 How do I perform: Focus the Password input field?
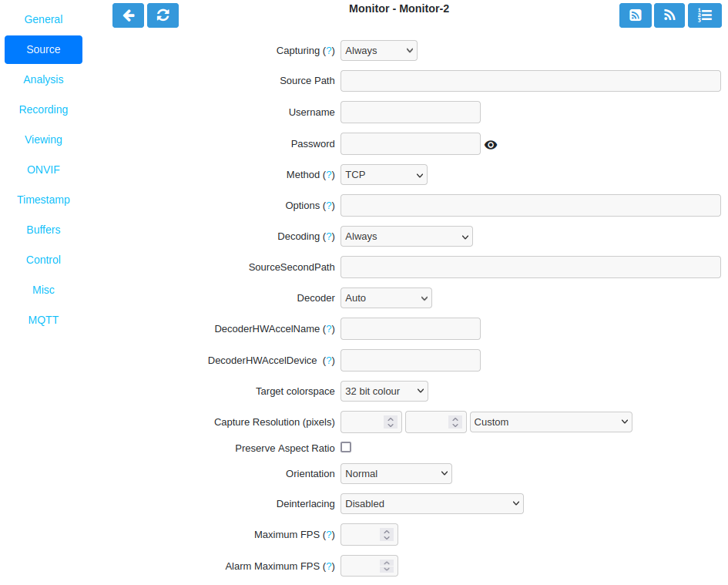coord(411,143)
